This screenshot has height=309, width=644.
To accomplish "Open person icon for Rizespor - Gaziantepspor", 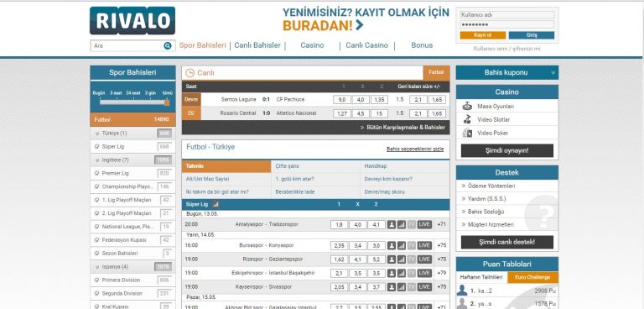I will click(x=392, y=259).
